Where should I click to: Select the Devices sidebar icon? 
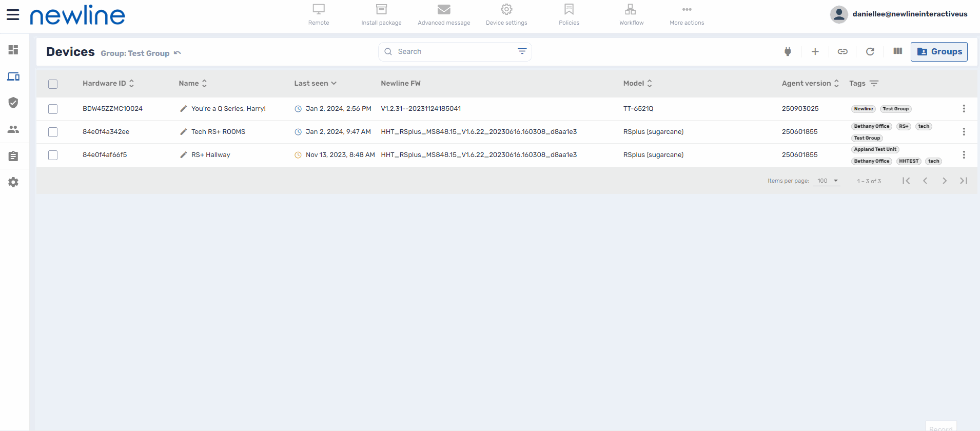click(x=13, y=76)
